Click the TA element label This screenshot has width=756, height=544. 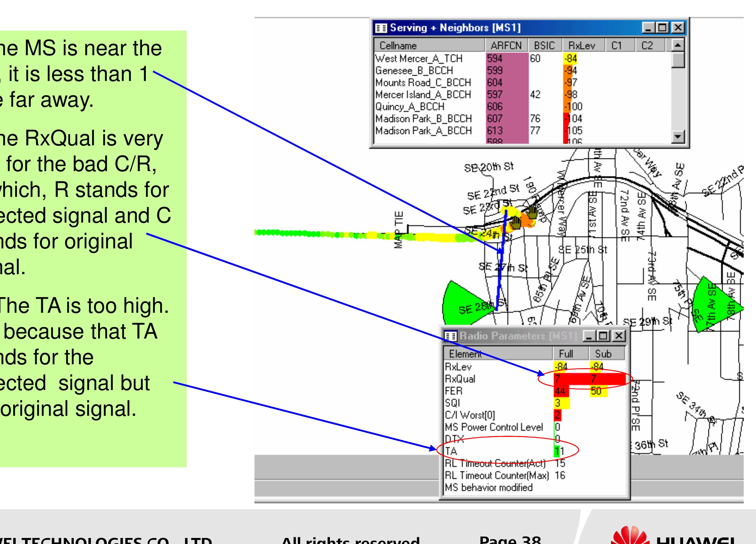point(451,451)
